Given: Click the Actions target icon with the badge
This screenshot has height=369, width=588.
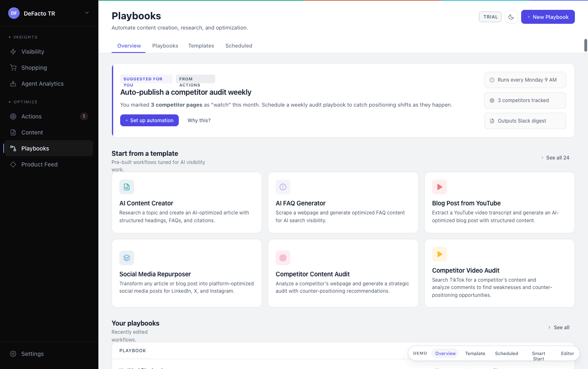Looking at the screenshot, I should coord(13,116).
